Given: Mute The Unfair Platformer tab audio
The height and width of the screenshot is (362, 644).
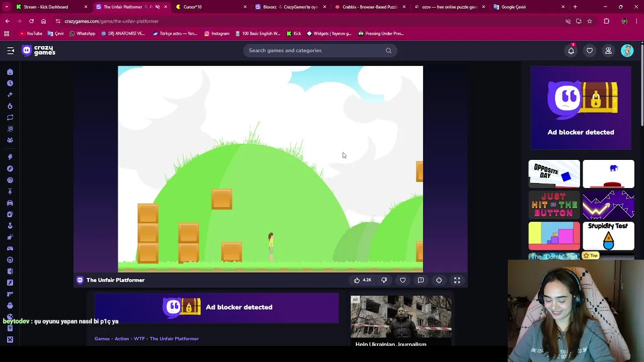Looking at the screenshot, I should (157, 7).
